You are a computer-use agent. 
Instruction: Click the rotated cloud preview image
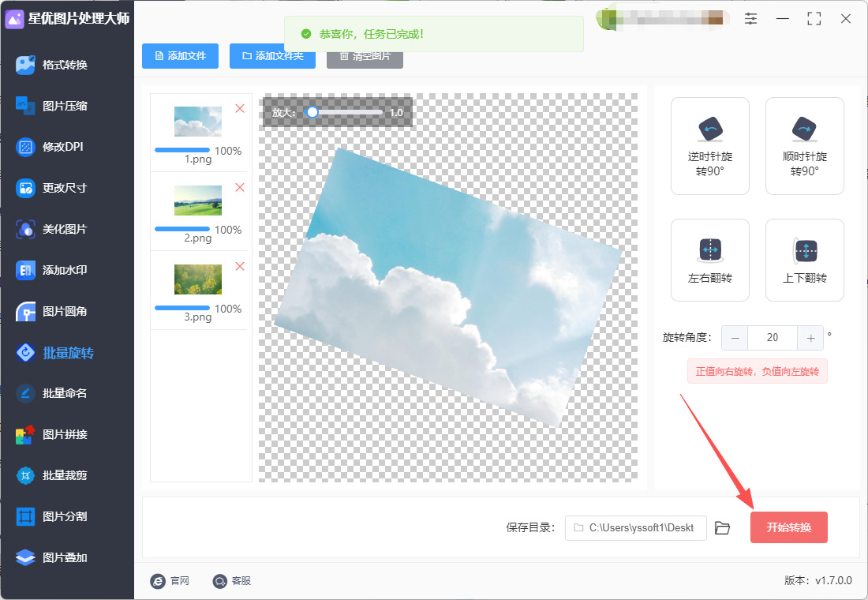click(x=448, y=287)
